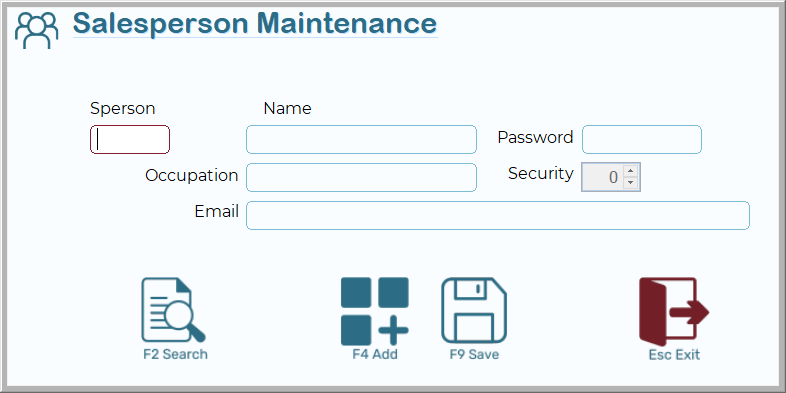Click the F4 Add text label

[375, 354]
